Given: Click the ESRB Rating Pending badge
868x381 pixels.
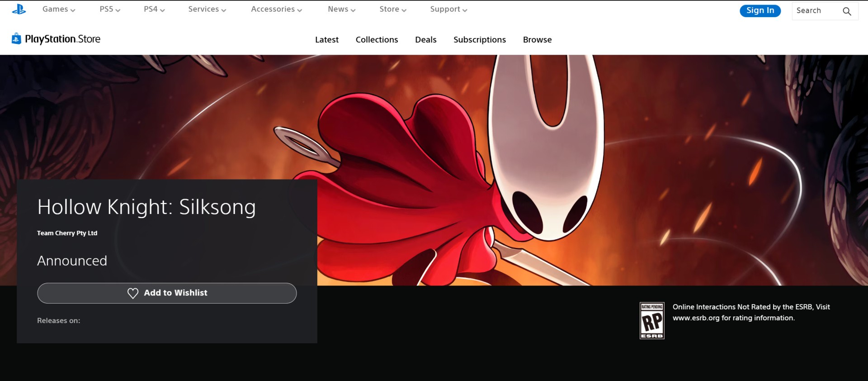Looking at the screenshot, I should pos(652,320).
